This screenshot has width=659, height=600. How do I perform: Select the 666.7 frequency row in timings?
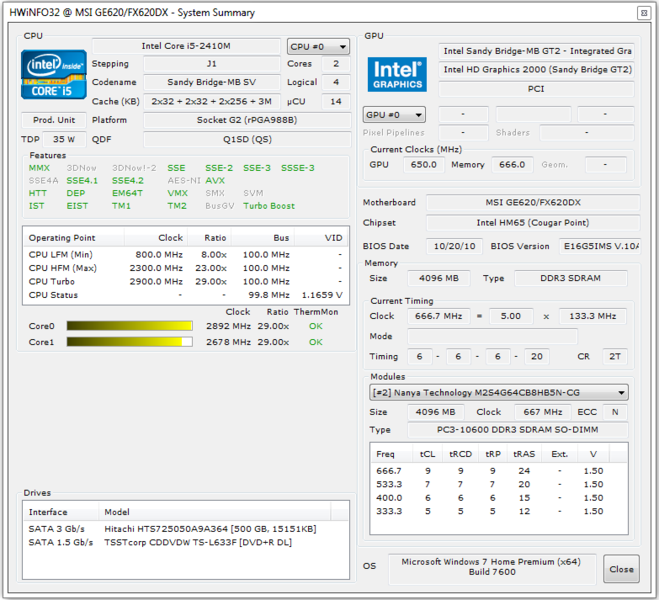click(x=499, y=471)
